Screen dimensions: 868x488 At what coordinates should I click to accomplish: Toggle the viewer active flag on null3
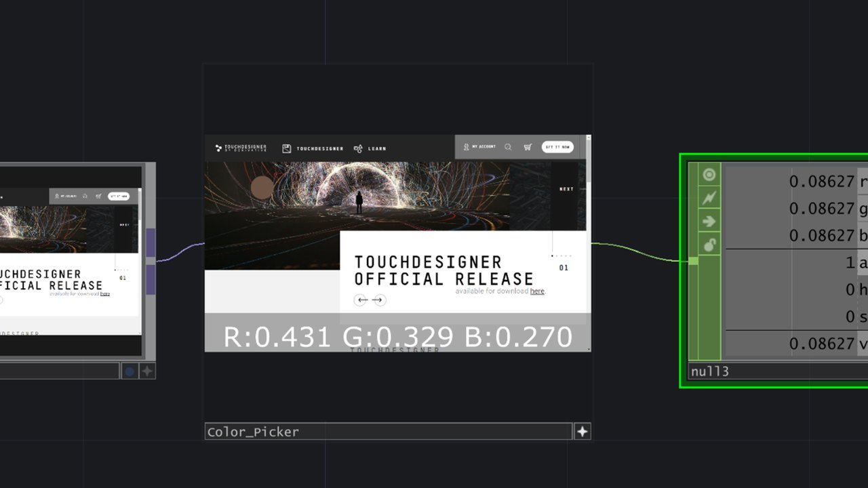click(x=709, y=175)
